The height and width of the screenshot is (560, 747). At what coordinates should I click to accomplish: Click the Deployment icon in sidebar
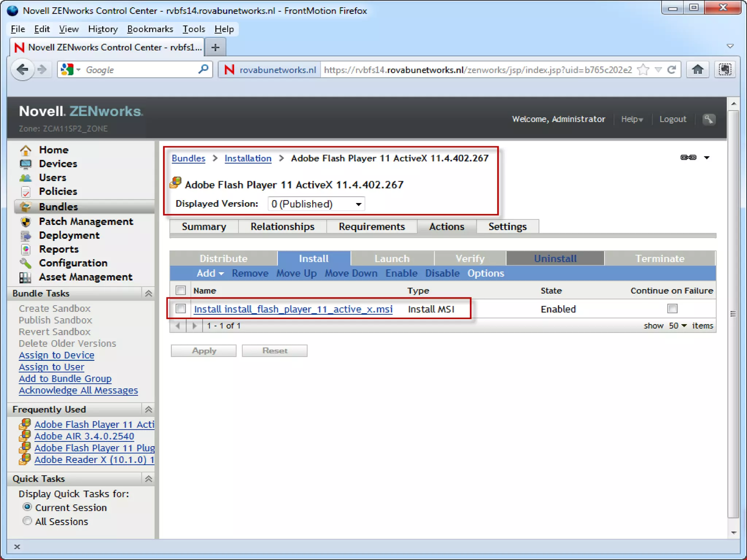pos(26,236)
